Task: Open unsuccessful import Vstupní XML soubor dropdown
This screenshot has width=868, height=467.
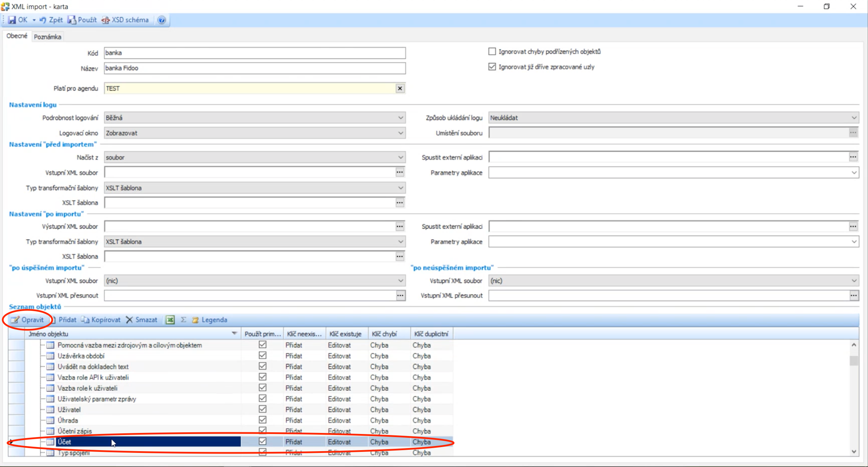Action: tap(854, 281)
